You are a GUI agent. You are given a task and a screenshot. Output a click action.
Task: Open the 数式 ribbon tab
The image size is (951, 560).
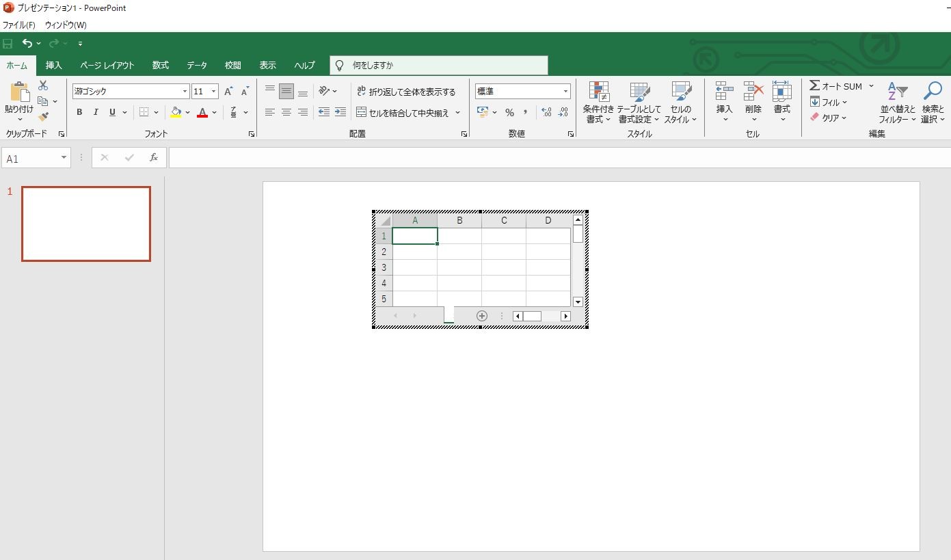161,66
